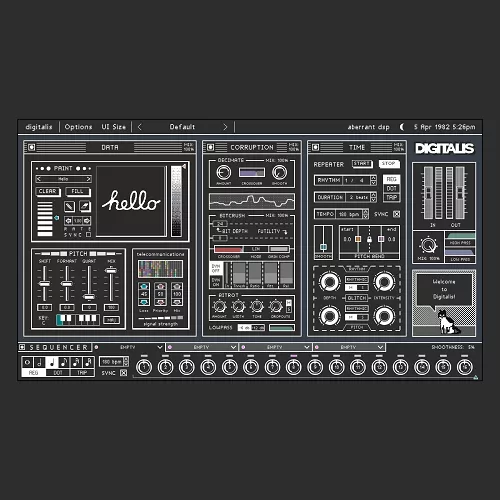Toggle the Repeater tempo SYNC checkbox
Screen dimensions: 500x500
click(x=396, y=214)
